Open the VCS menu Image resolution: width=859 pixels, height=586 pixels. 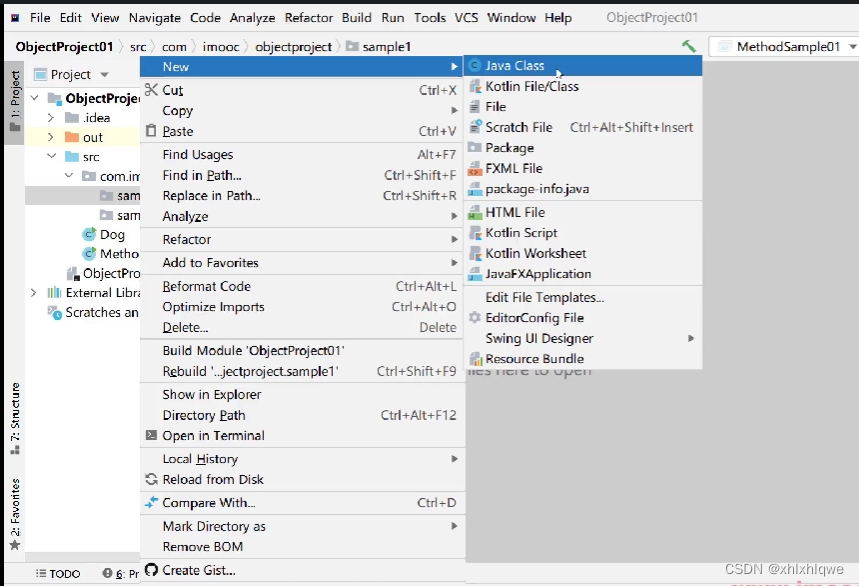[x=466, y=18]
